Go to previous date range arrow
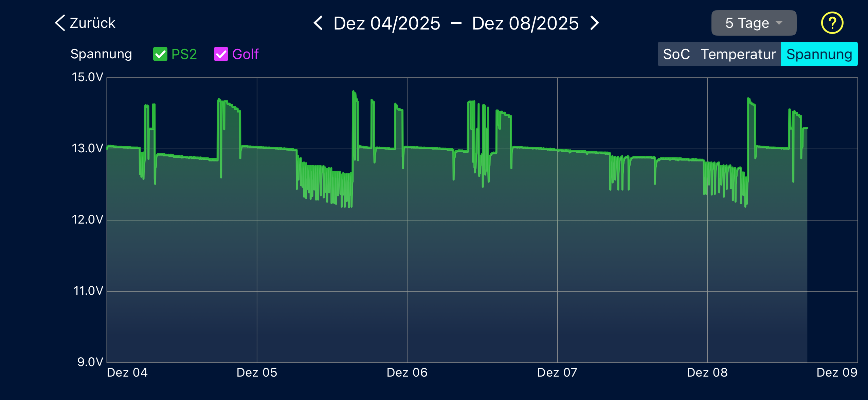This screenshot has width=868, height=400. [x=318, y=23]
